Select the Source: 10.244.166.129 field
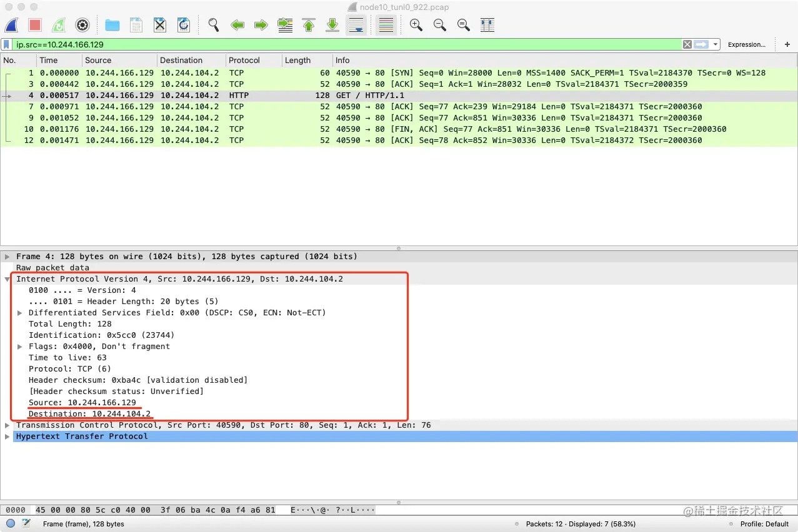The image size is (798, 532). (x=82, y=403)
